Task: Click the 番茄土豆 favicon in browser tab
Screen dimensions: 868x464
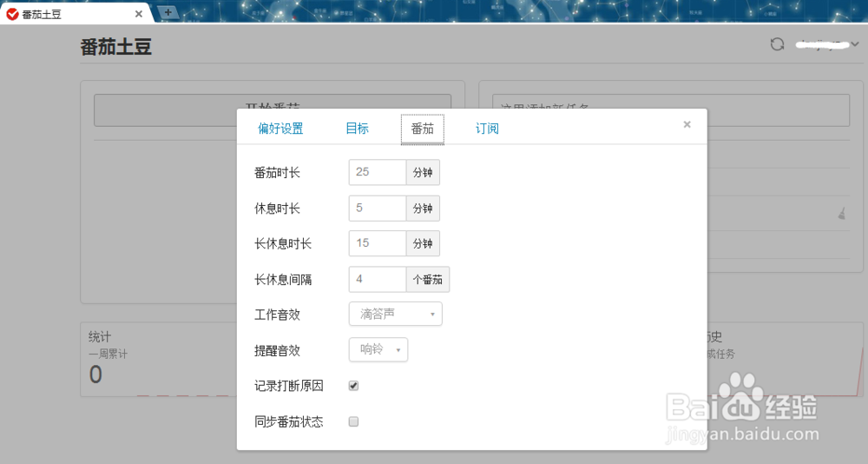Action: pyautogui.click(x=12, y=14)
